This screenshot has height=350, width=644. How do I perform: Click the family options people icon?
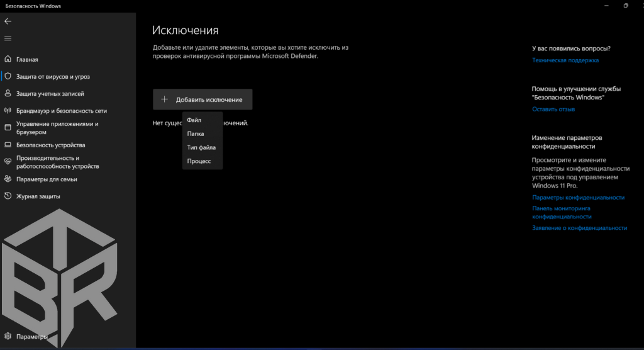pos(8,179)
